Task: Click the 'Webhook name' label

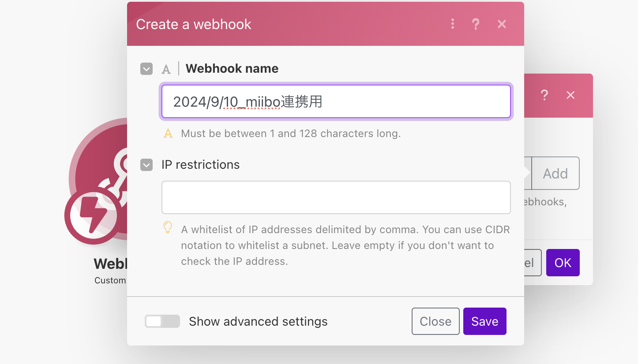Action: [232, 69]
